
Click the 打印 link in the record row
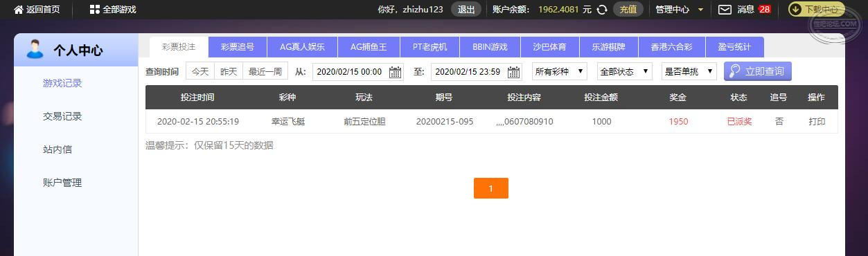coord(817,121)
